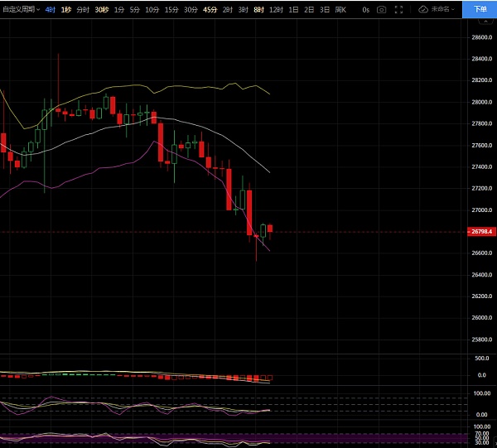
Task: Click the 5分 timeframe option
Action: tap(136, 9)
